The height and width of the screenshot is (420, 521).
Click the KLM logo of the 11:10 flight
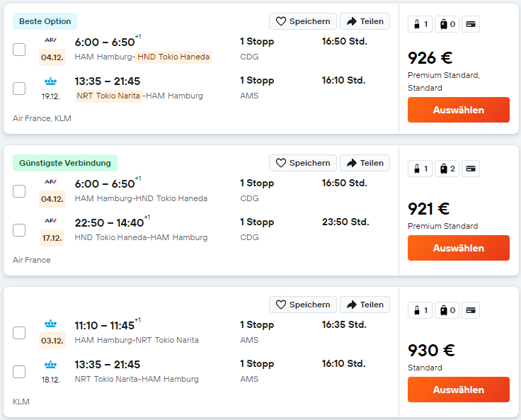[51, 324]
